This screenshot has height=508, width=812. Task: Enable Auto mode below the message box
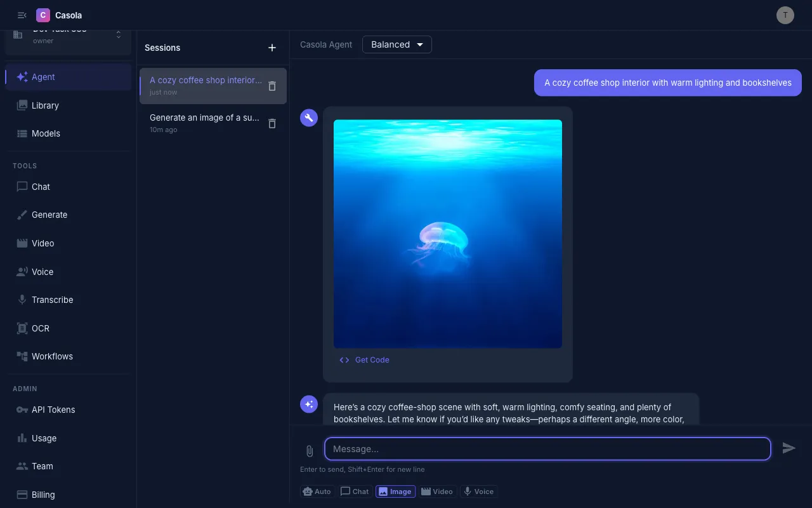point(317,491)
